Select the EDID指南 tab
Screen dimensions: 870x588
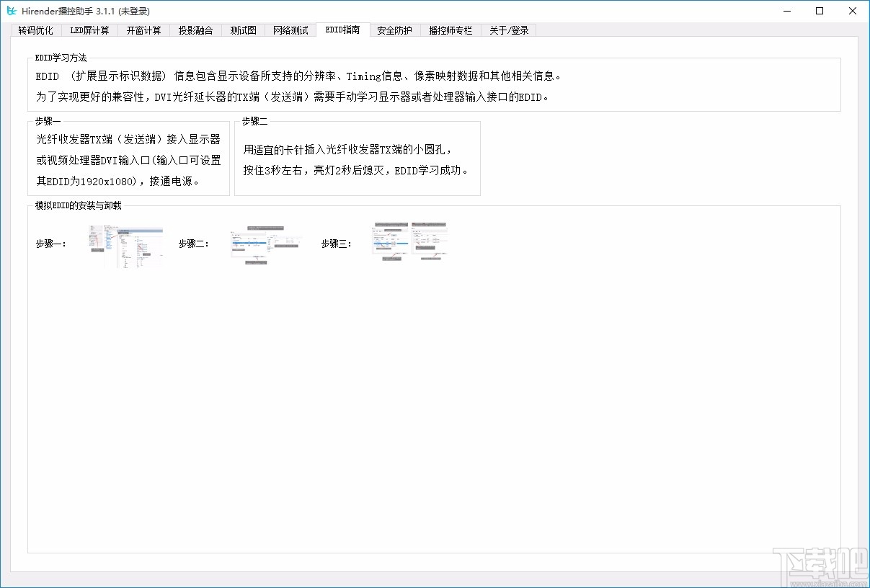pyautogui.click(x=342, y=30)
